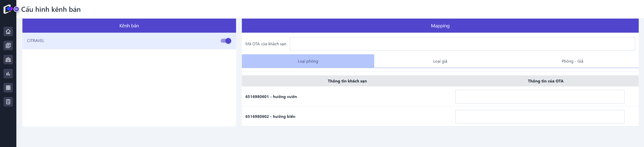Click the app logo at top left
The width and height of the screenshot is (644, 147).
coord(8,9)
